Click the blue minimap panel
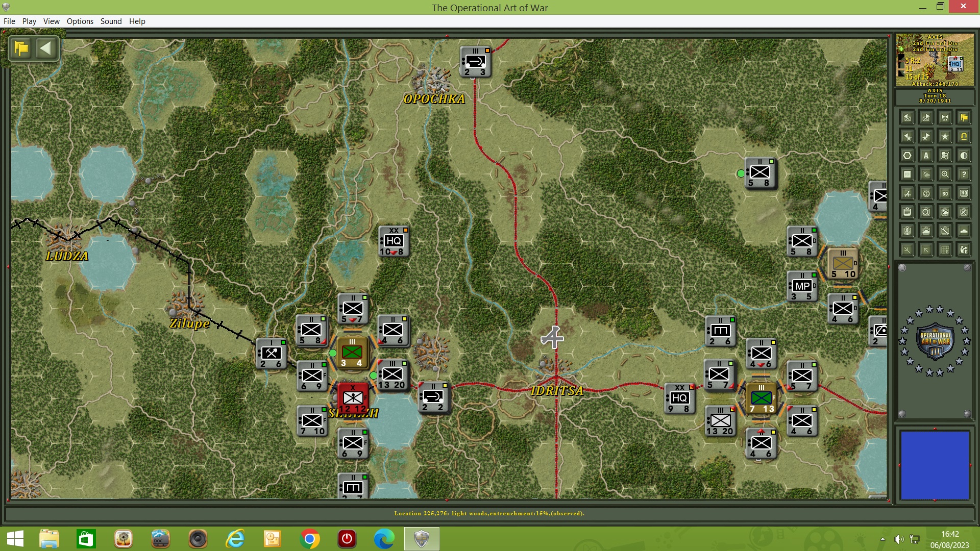The height and width of the screenshot is (551, 980). [x=935, y=465]
